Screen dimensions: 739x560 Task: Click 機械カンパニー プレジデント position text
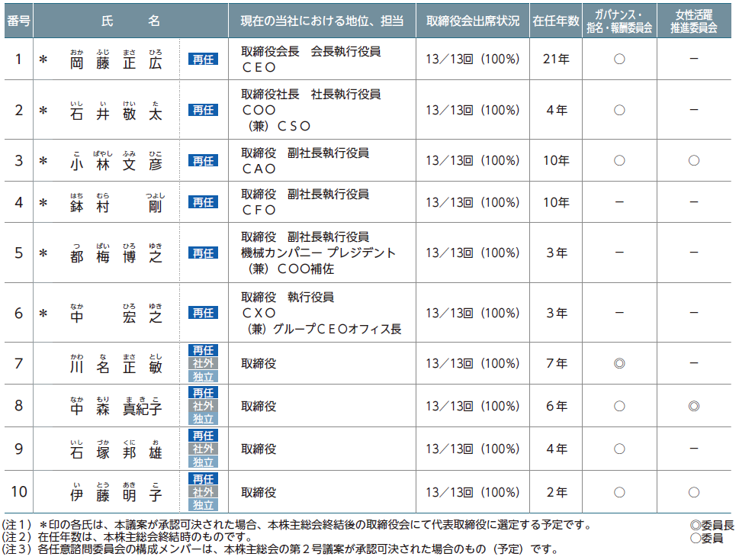(318, 253)
